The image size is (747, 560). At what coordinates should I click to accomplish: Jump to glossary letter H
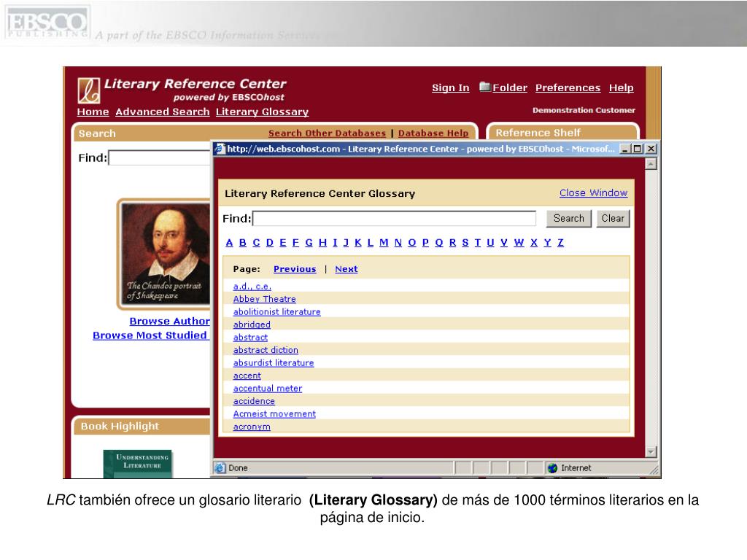click(x=322, y=243)
